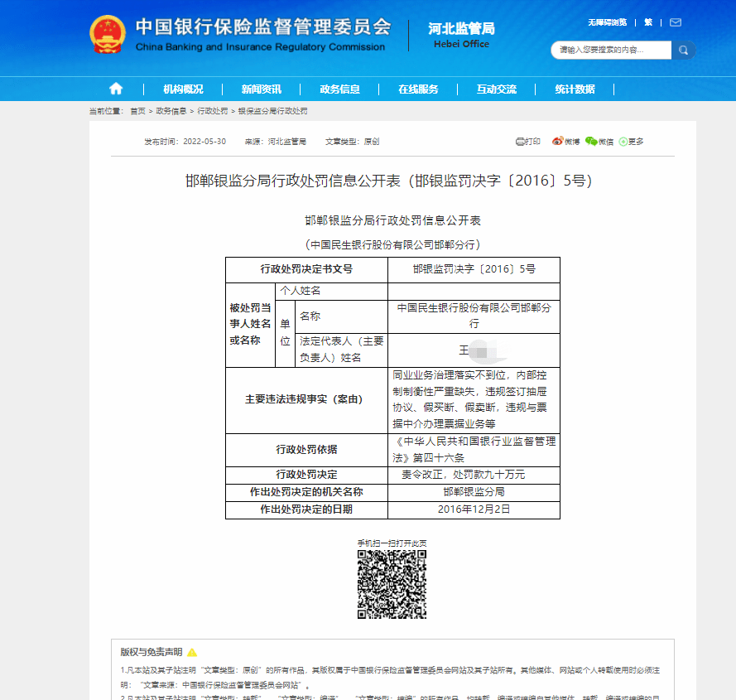Click 行政处罚 breadcrumb link
Image resolution: width=736 pixels, height=700 pixels.
[212, 111]
